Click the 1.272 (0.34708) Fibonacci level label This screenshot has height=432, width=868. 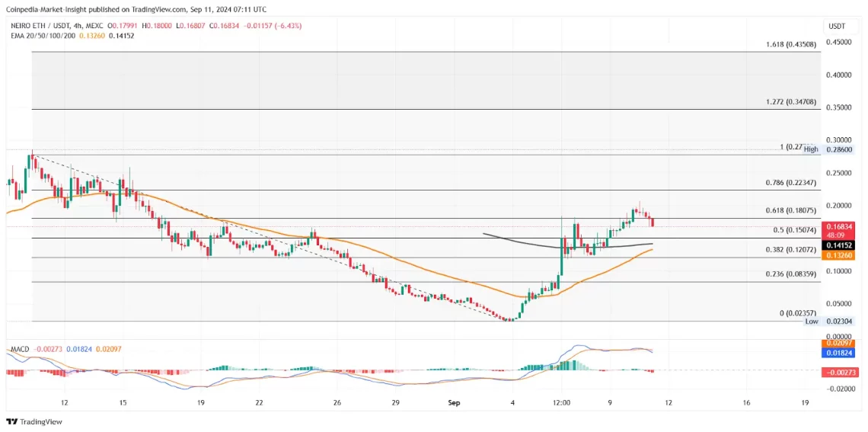click(792, 102)
